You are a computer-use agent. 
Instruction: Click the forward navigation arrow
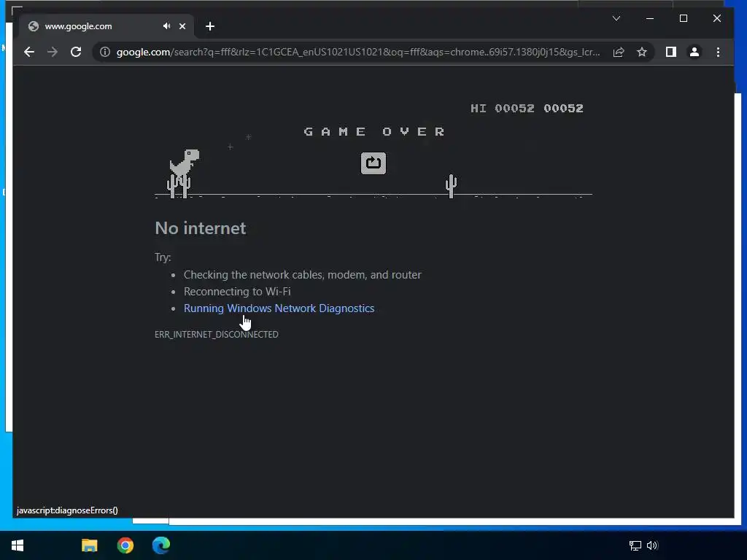click(53, 52)
